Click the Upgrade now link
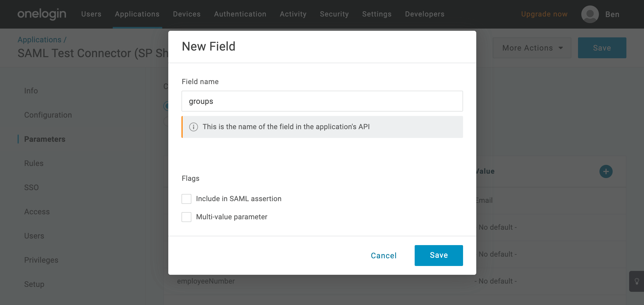The width and height of the screenshot is (644, 305). click(544, 14)
